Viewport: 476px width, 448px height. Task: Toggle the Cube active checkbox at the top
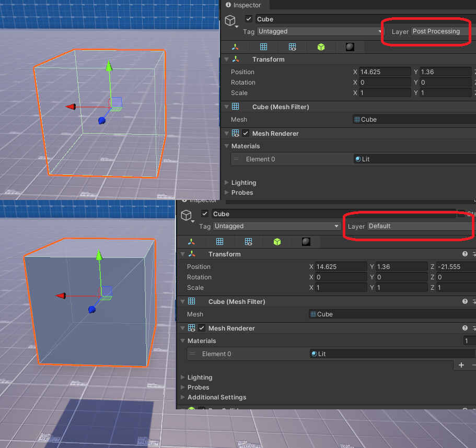248,18
